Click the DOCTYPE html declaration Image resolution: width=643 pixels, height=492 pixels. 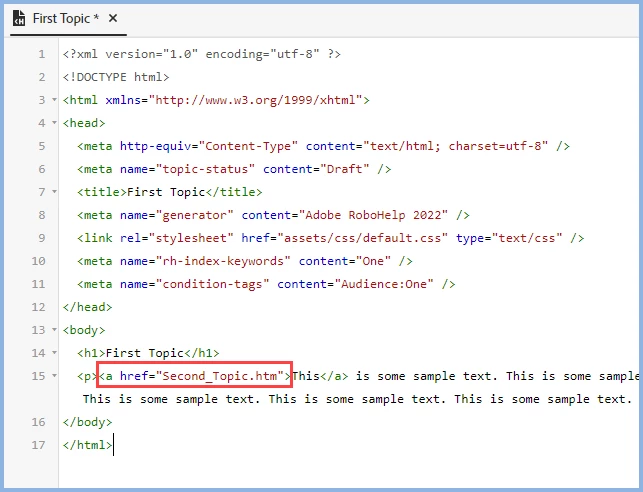click(116, 77)
